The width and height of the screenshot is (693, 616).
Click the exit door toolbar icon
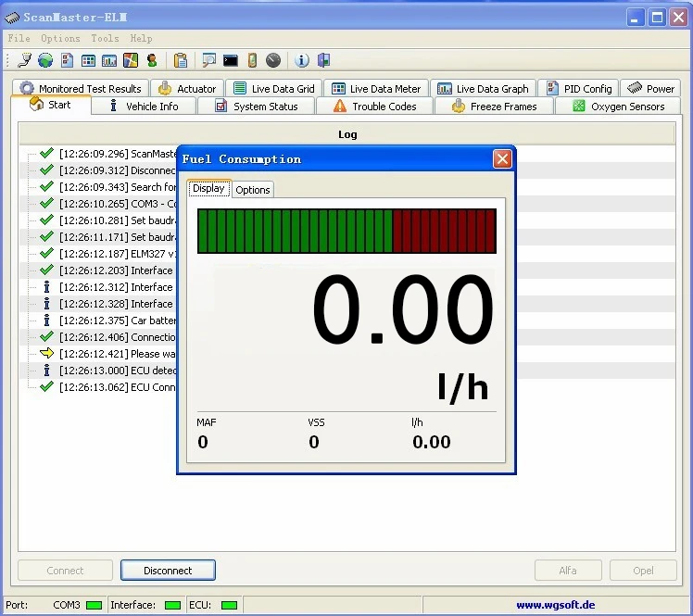(323, 60)
